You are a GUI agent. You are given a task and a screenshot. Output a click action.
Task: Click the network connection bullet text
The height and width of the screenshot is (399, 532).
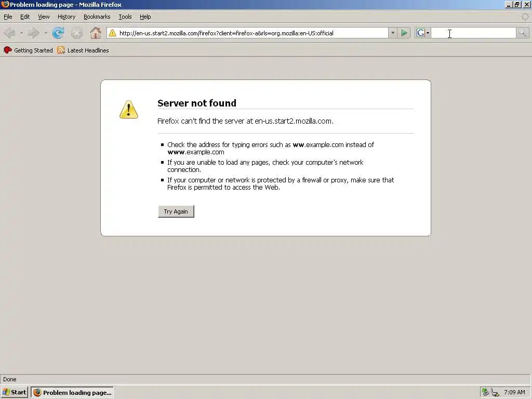pos(265,166)
